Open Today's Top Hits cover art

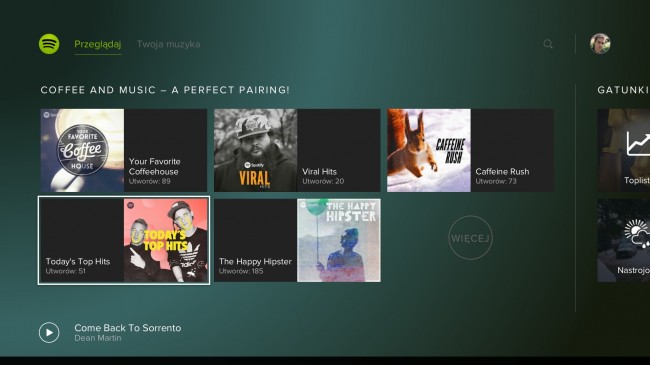[166, 240]
